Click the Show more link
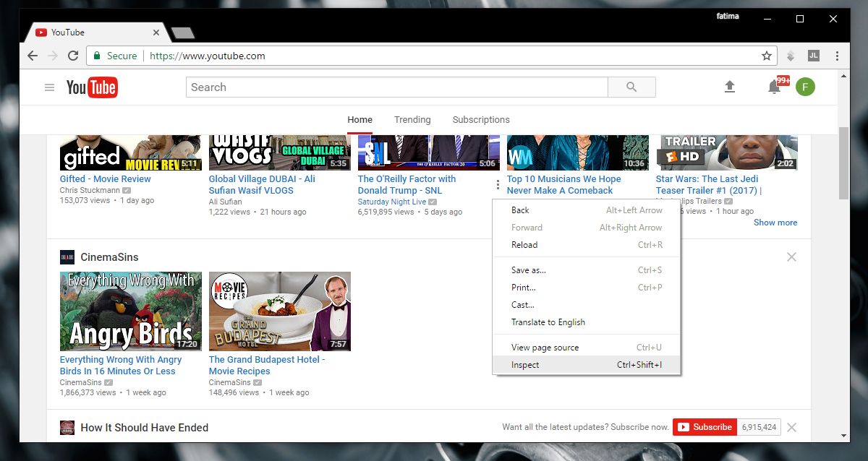 pyautogui.click(x=775, y=223)
